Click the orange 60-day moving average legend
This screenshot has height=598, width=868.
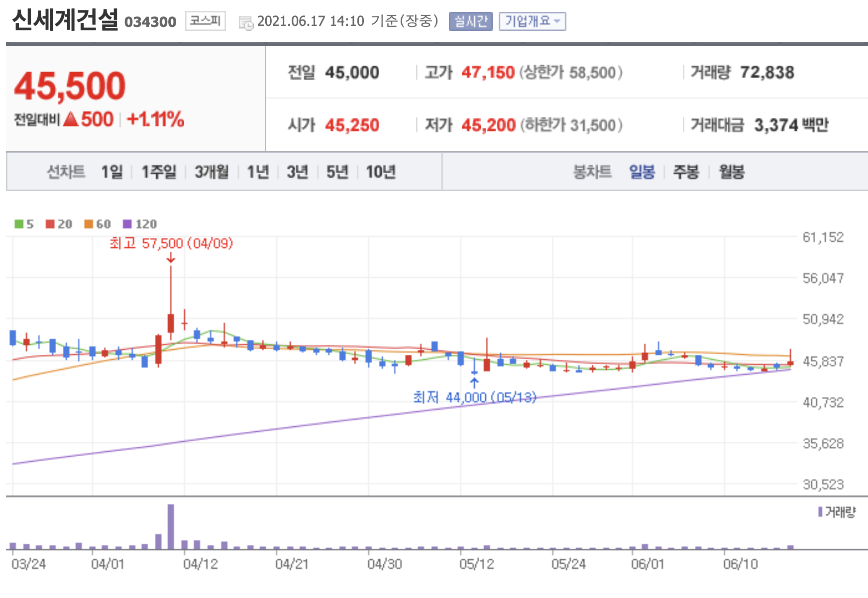coord(98,224)
